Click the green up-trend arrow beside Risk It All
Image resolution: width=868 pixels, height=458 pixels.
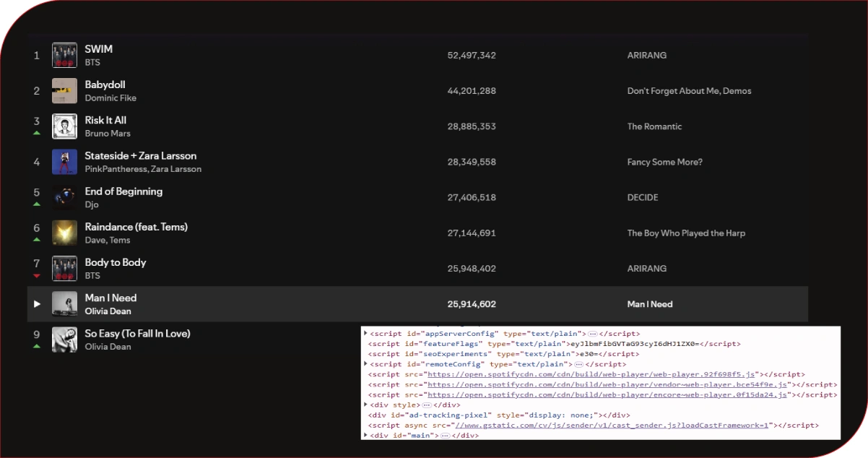coord(36,133)
